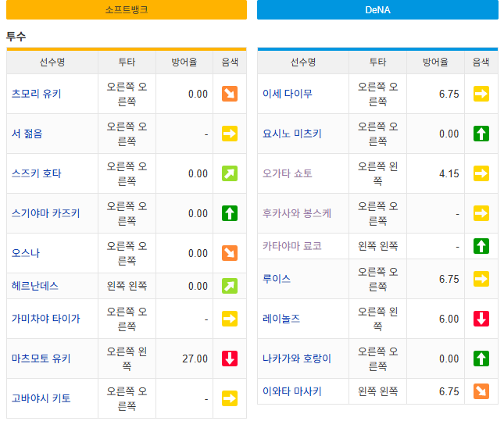
Task: Open player link 가미차야 타이가
Action: (x=45, y=319)
